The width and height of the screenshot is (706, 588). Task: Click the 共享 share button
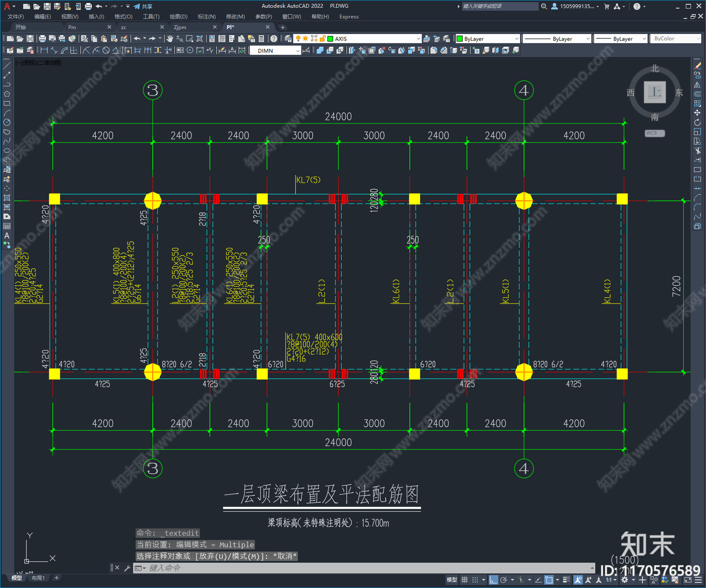pyautogui.click(x=143, y=6)
